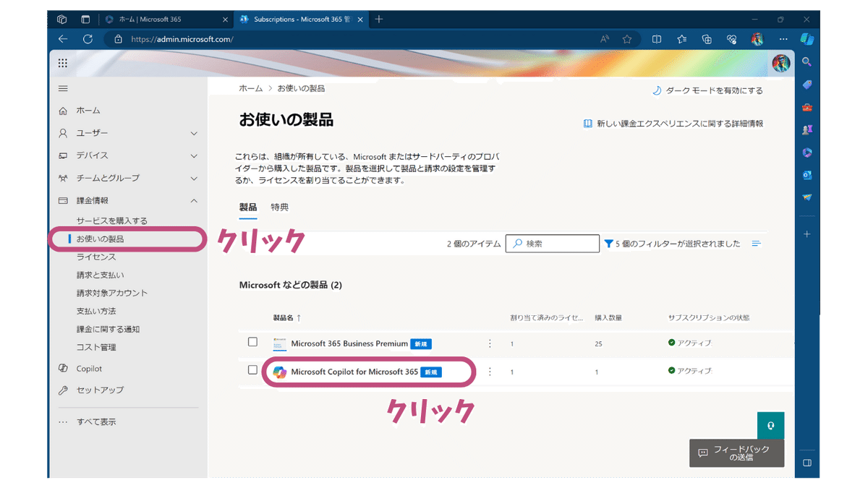Collapse the navigation menu hamburger icon
Viewport: 868px width, 488px height.
tap(63, 89)
